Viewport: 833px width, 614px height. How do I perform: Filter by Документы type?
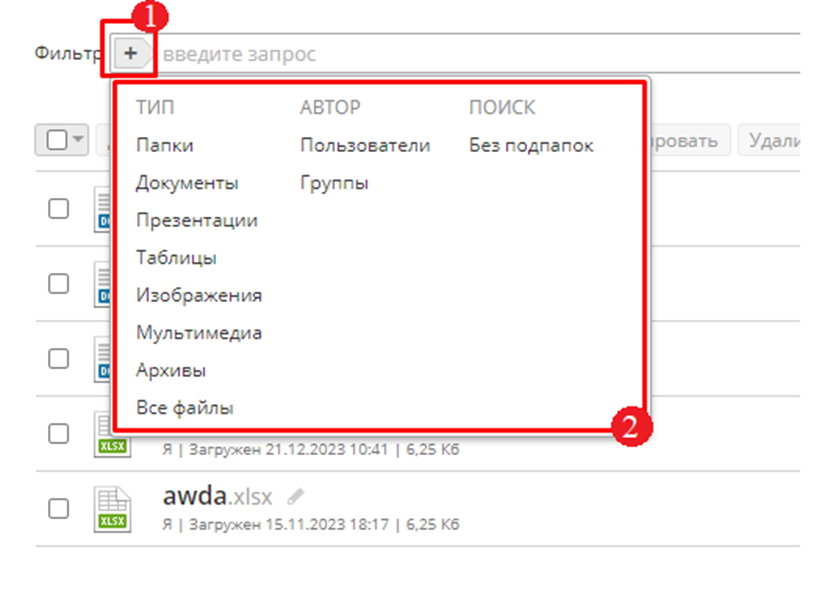[x=187, y=183]
